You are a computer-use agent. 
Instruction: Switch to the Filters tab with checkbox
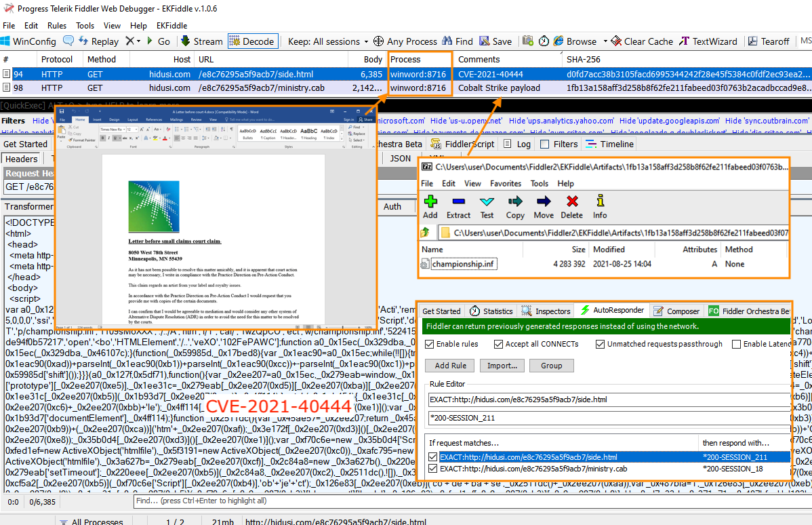559,144
